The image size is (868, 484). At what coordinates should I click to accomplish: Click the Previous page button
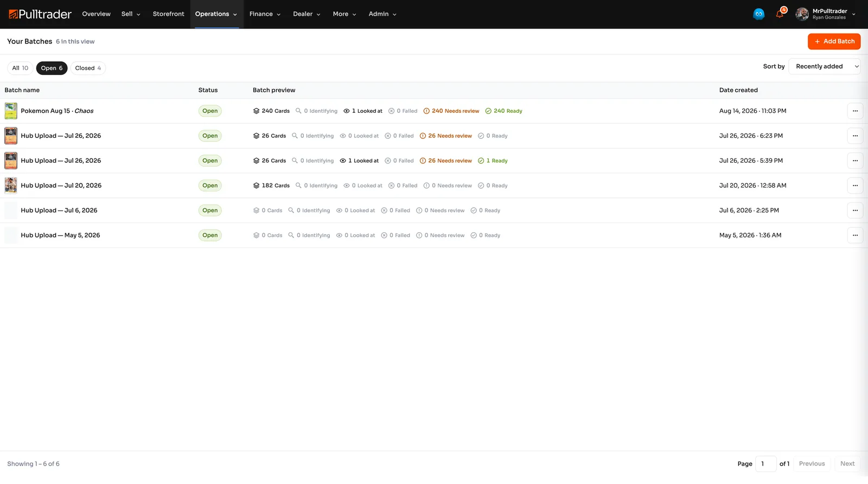coord(812,464)
